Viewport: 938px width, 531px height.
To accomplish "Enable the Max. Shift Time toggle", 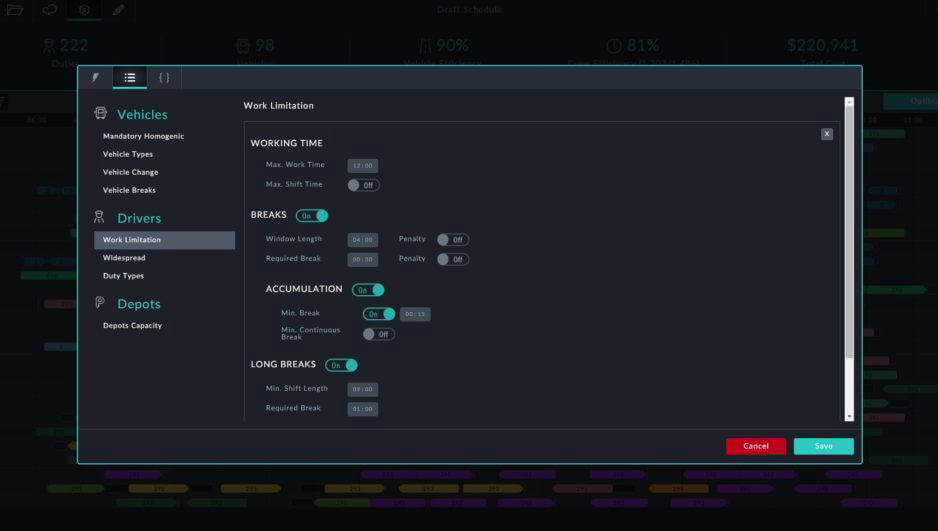I will tap(363, 185).
